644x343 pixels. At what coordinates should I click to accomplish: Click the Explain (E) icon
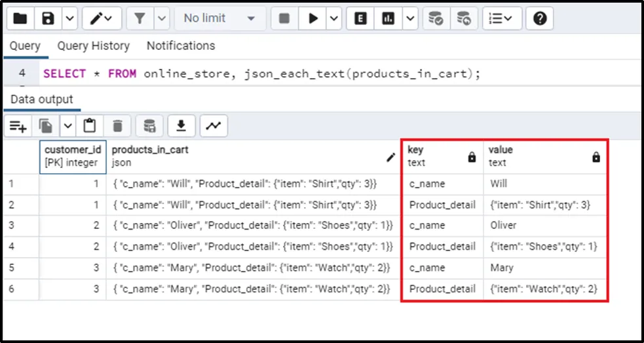[x=360, y=18]
